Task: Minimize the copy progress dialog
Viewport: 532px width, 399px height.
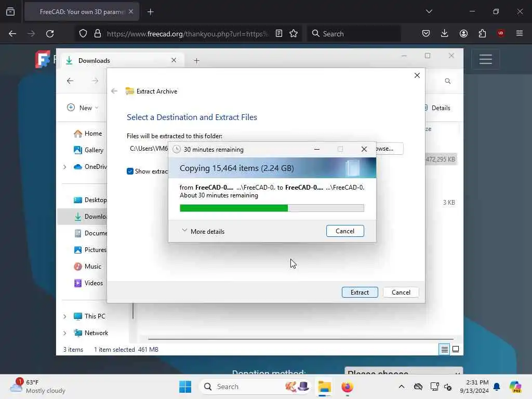Action: (x=316, y=149)
